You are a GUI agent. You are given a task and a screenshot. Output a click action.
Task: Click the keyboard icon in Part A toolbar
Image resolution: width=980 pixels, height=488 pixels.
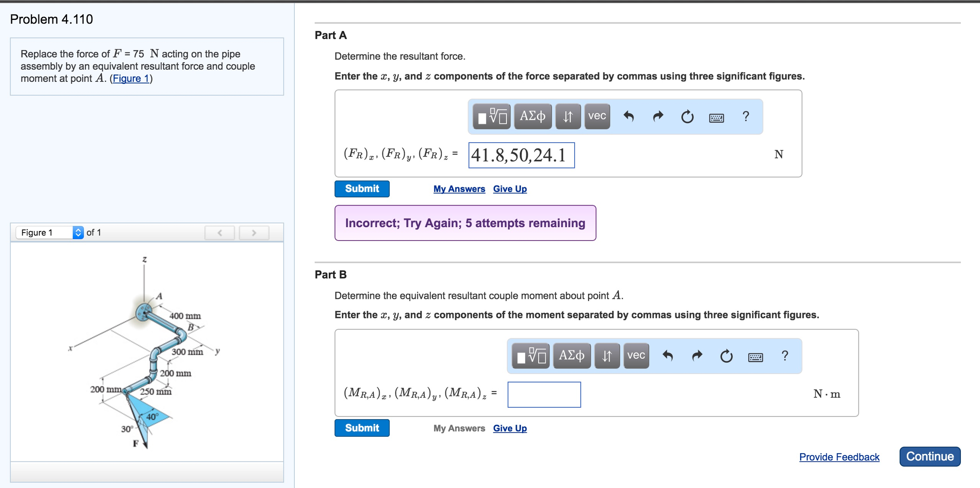coord(714,119)
